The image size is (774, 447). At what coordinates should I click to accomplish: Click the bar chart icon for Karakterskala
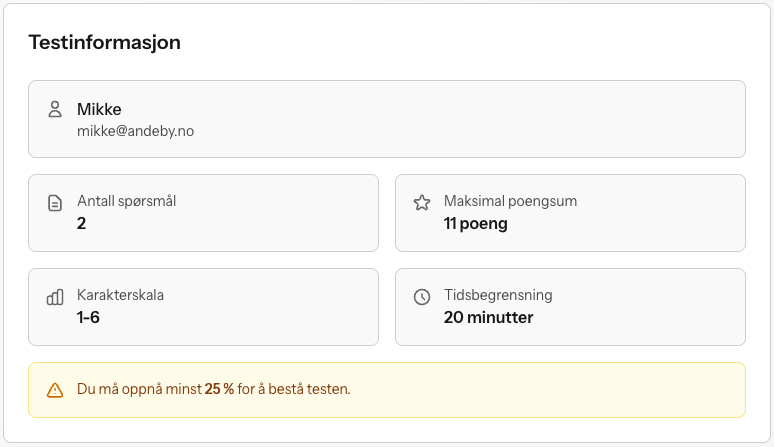click(55, 297)
